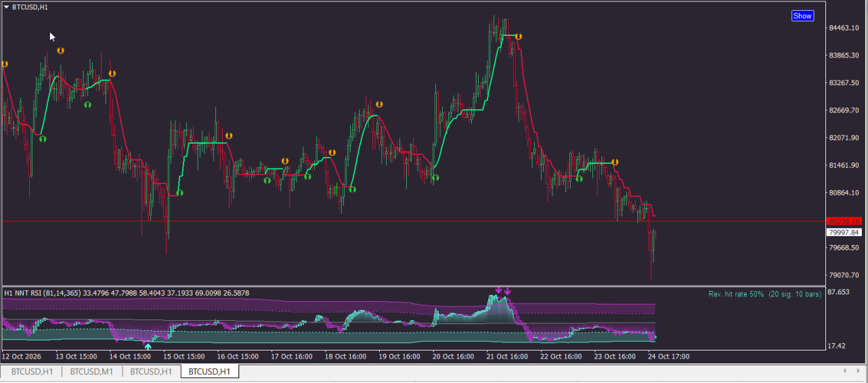Click the 12 Oct 2026 date label
The width and height of the screenshot is (868, 383).
21,356
